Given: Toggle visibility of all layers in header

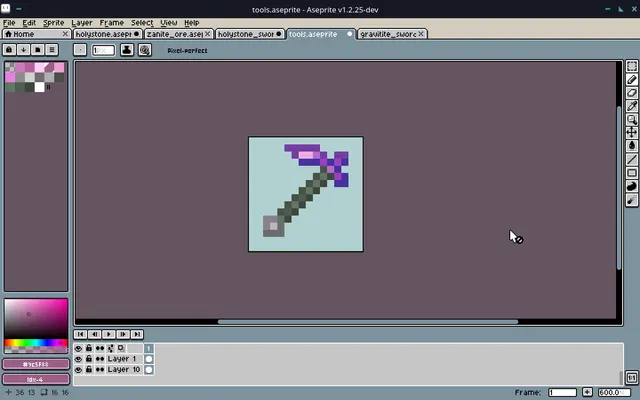Looking at the screenshot, I should [78, 348].
